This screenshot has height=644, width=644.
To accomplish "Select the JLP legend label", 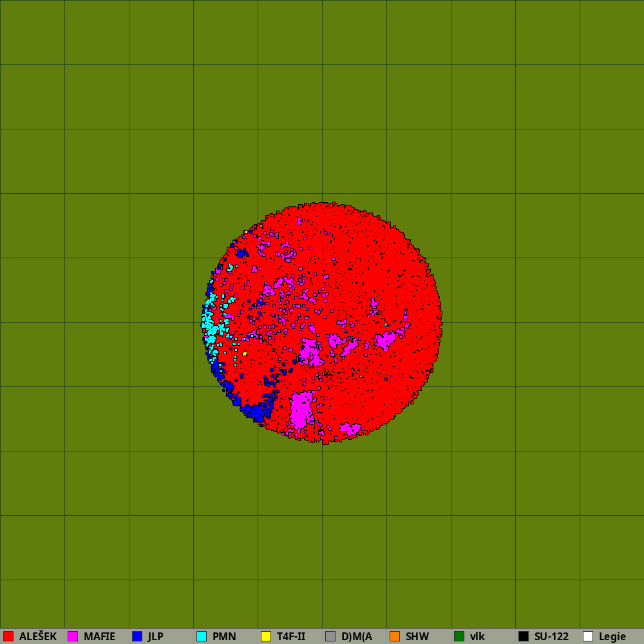I will [156, 636].
